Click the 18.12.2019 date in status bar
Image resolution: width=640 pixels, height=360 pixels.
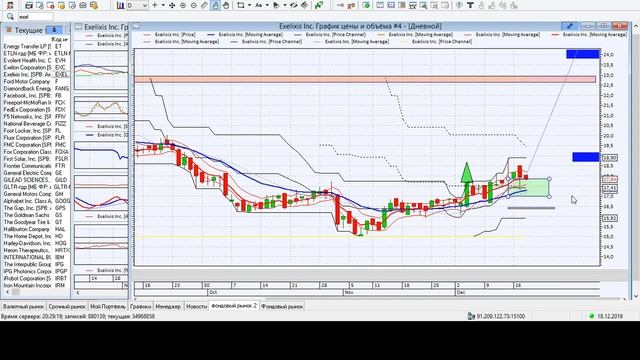click(610, 316)
